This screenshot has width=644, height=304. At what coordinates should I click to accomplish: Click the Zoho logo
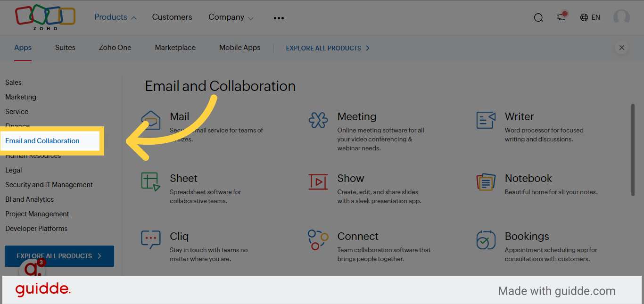click(45, 18)
